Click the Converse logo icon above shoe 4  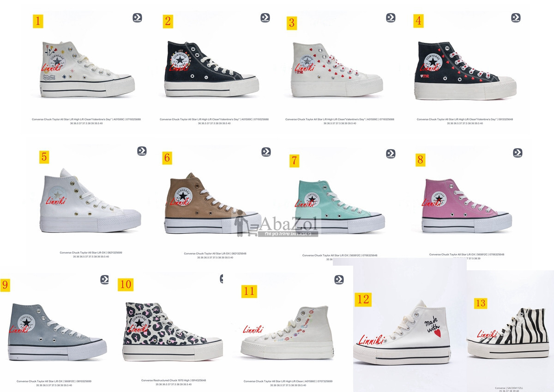tap(516, 18)
